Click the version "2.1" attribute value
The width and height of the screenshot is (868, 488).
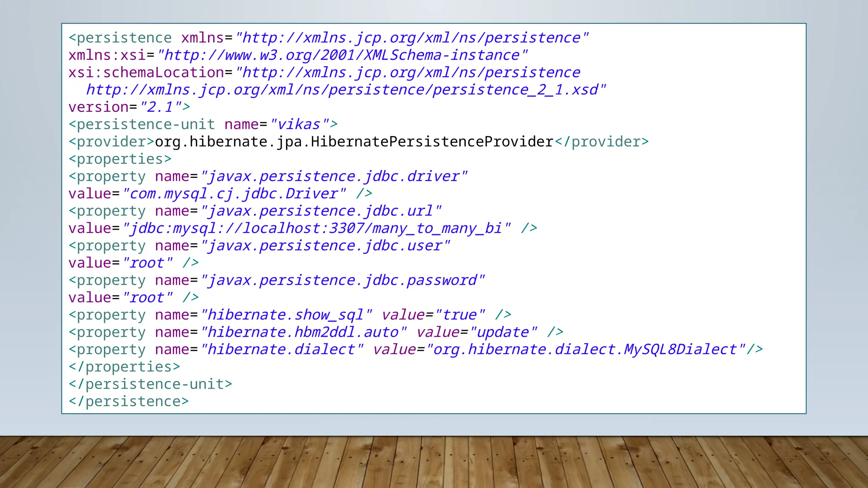coord(161,107)
